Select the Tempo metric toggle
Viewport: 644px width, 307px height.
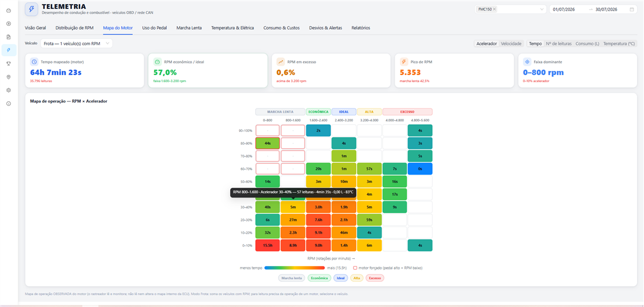pyautogui.click(x=535, y=43)
